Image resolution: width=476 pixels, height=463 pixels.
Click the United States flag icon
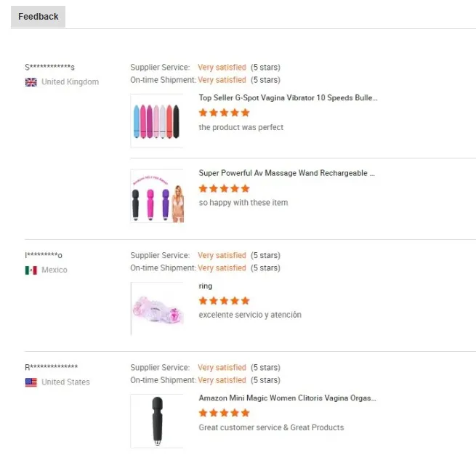31,382
